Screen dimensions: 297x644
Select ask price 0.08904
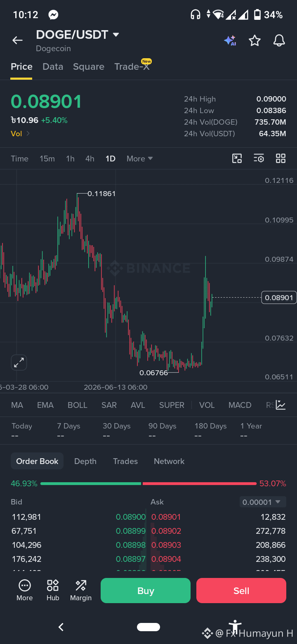click(x=166, y=559)
